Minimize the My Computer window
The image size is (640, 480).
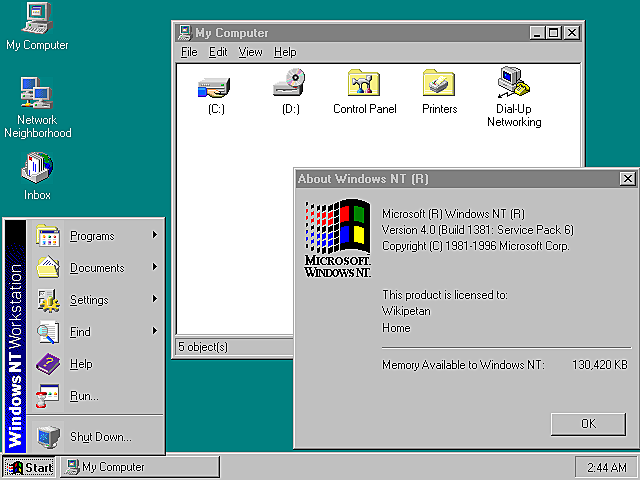(537, 33)
